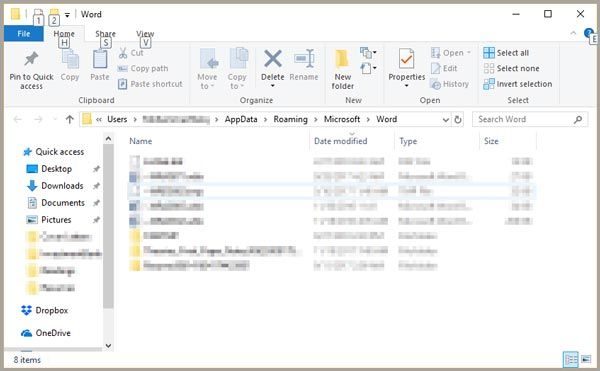Click the Edit command in ribbon
Screen dimensions: 600x371
pos(444,68)
